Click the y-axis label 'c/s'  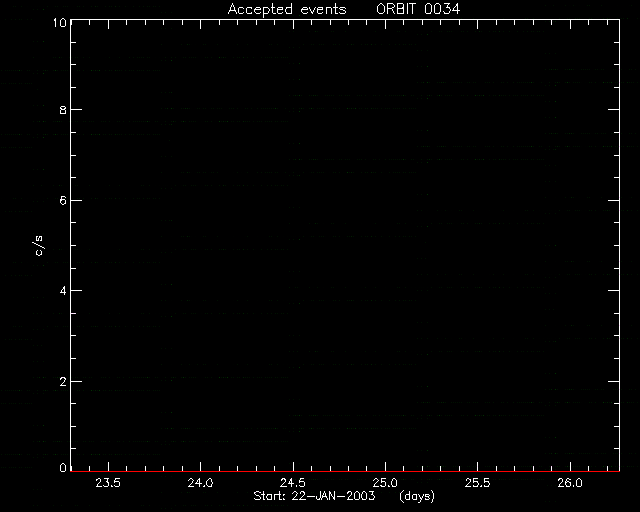pos(39,246)
